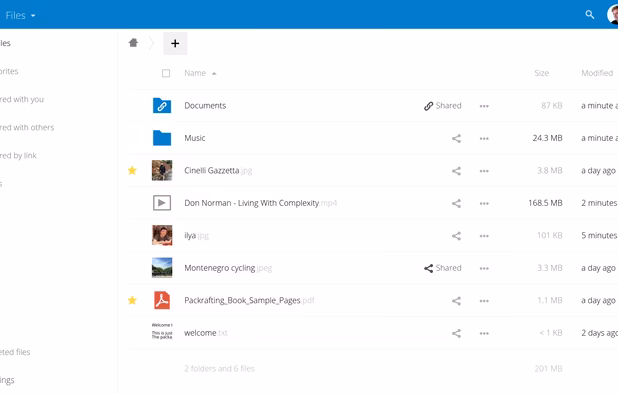Click the 201 MB total size

[x=548, y=368]
